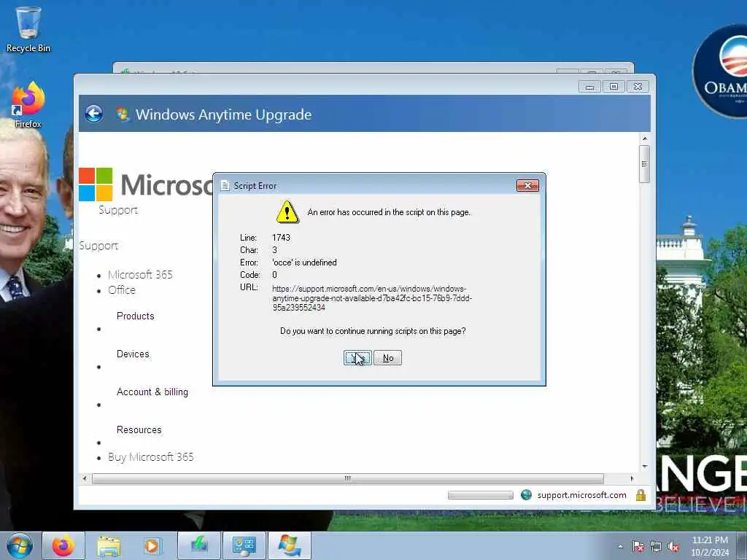Show hidden system tray icons
Screen dimensions: 747x560
point(620,547)
